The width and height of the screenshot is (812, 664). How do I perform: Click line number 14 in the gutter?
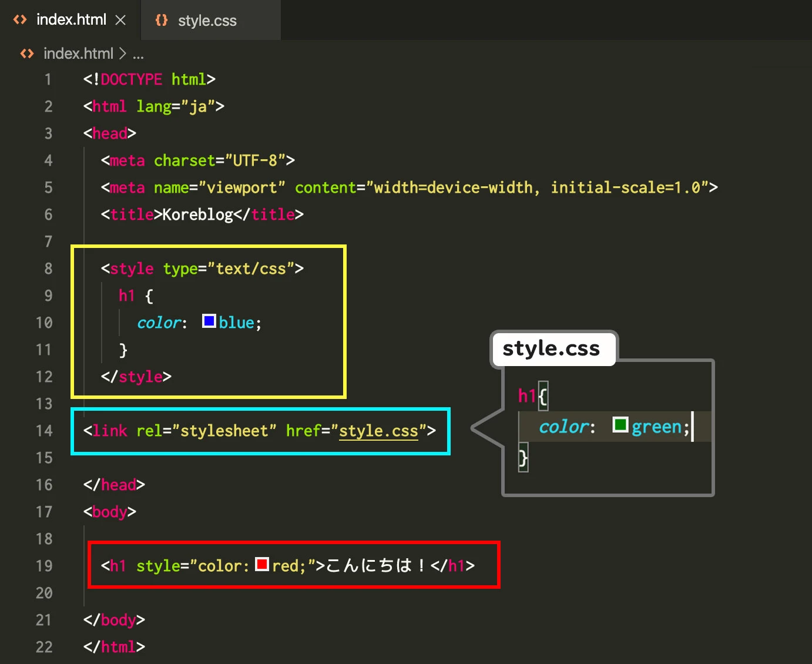44,431
